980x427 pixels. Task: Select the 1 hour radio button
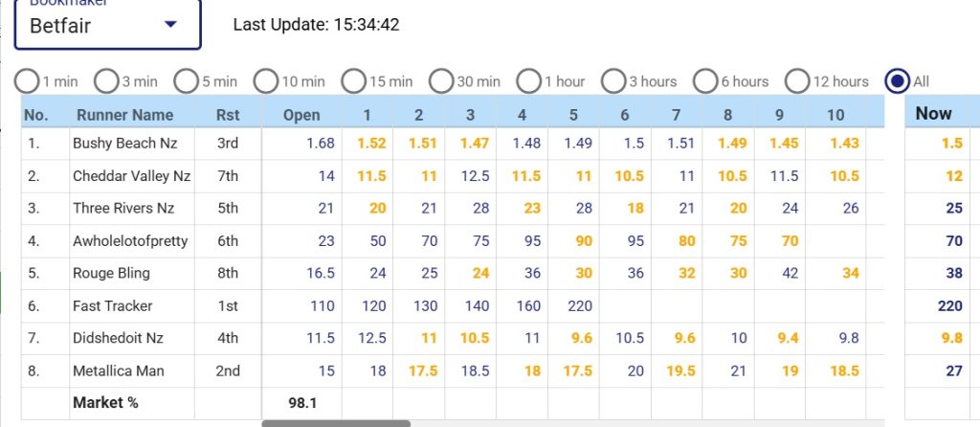529,81
